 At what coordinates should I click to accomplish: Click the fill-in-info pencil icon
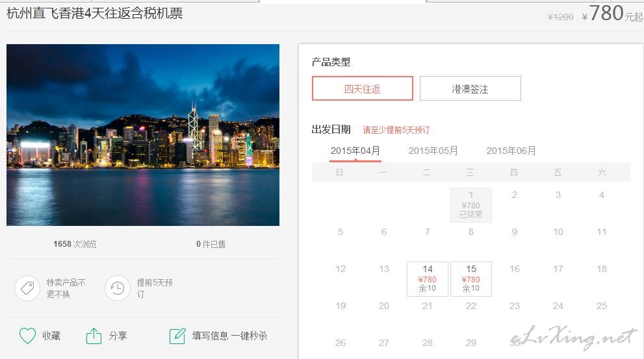click(x=177, y=336)
